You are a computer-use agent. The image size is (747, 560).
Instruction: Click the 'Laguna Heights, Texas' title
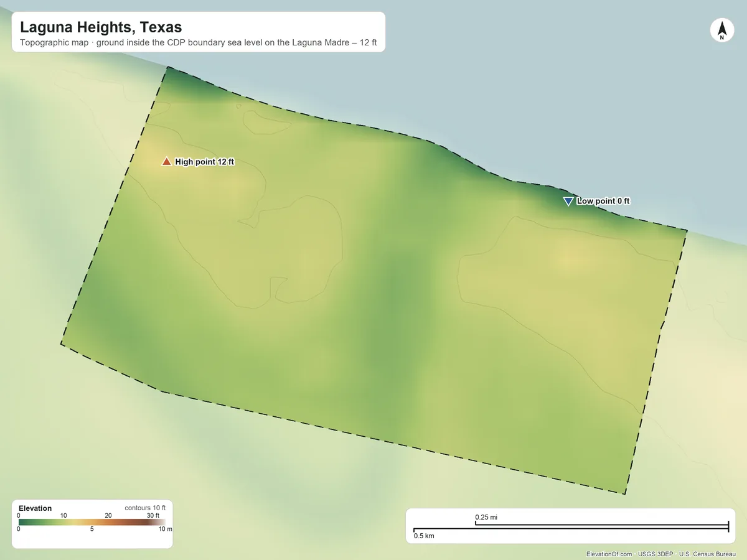click(x=101, y=27)
